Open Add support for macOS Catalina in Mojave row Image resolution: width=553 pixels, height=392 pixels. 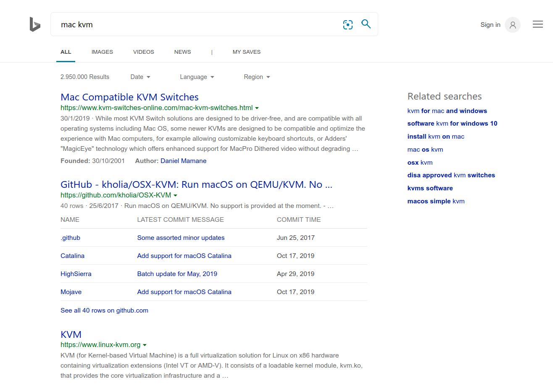(184, 292)
